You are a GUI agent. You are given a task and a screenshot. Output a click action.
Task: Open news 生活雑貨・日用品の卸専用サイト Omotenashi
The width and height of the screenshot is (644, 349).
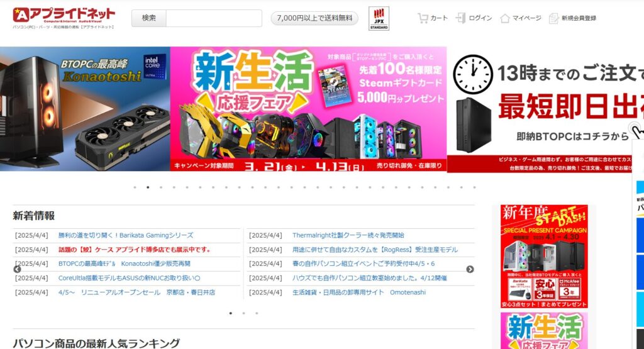pyautogui.click(x=359, y=292)
